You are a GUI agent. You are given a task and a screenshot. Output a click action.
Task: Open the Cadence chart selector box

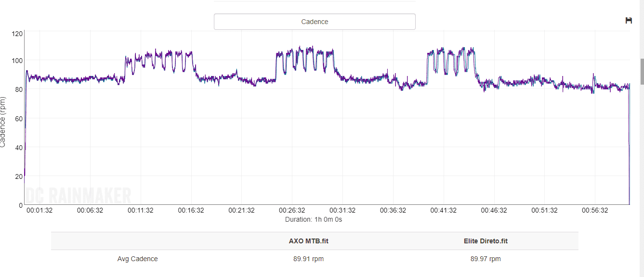(x=315, y=22)
